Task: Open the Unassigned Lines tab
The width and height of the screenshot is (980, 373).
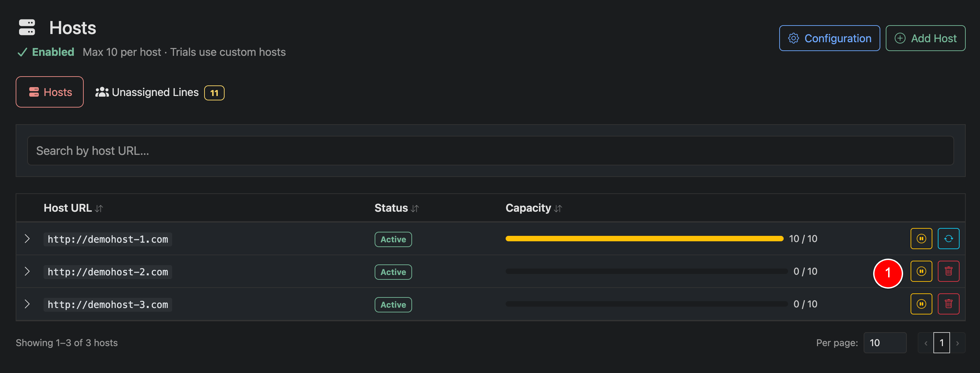Action: [160, 93]
